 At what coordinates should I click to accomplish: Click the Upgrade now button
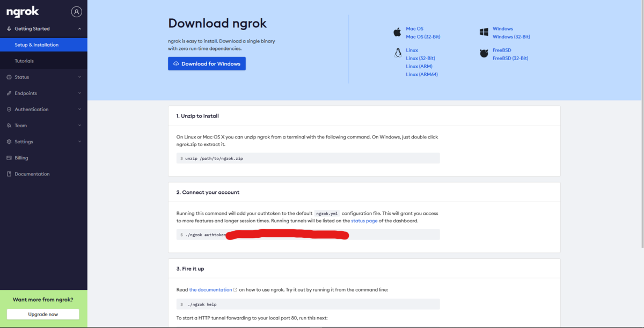[43, 314]
